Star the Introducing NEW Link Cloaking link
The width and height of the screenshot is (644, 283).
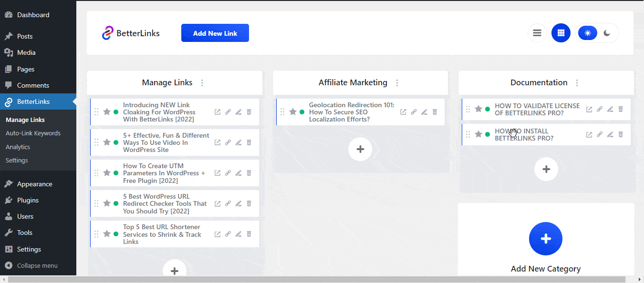click(x=106, y=111)
